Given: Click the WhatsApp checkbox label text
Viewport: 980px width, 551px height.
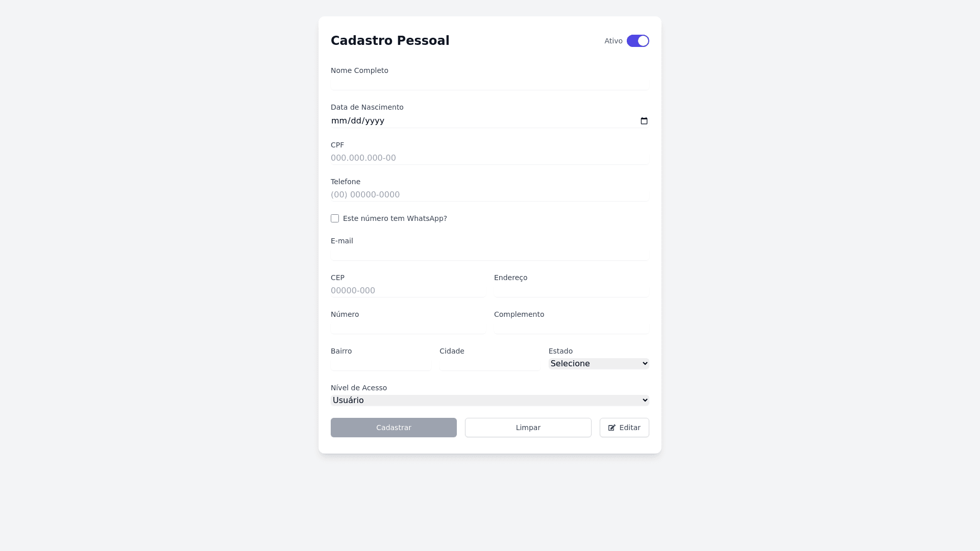Looking at the screenshot, I should coord(395,218).
